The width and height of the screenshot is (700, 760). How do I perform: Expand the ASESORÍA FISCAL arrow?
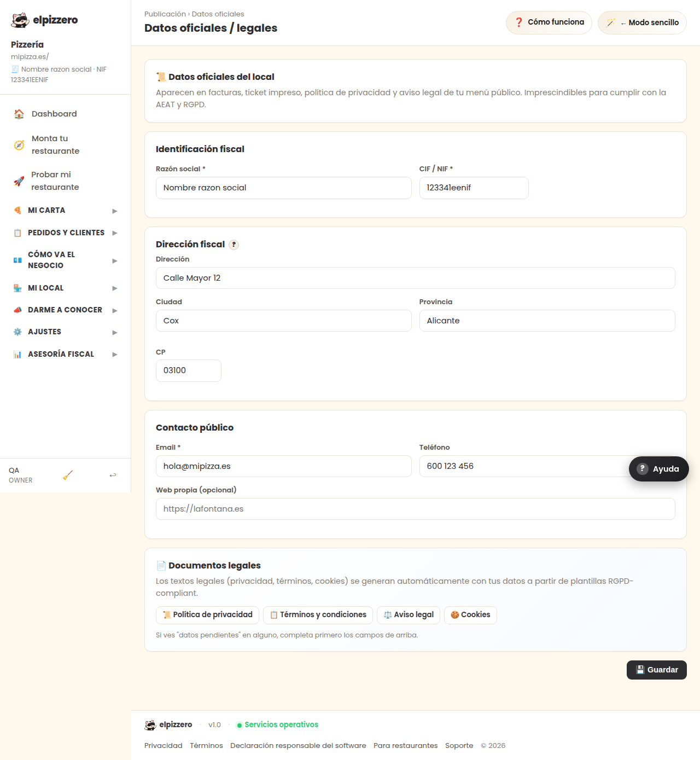point(115,354)
